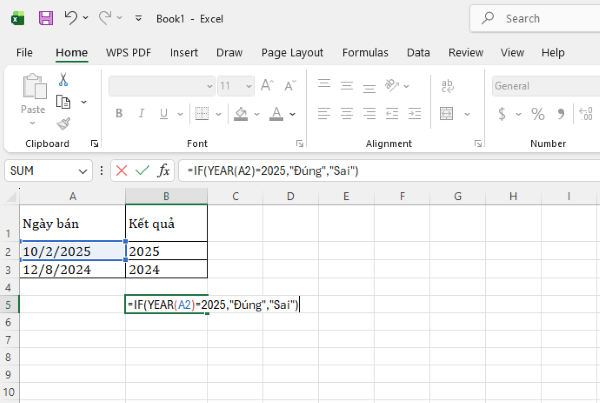Open Alignment group dialog launcher
This screenshot has width=600, height=403.
478,144
